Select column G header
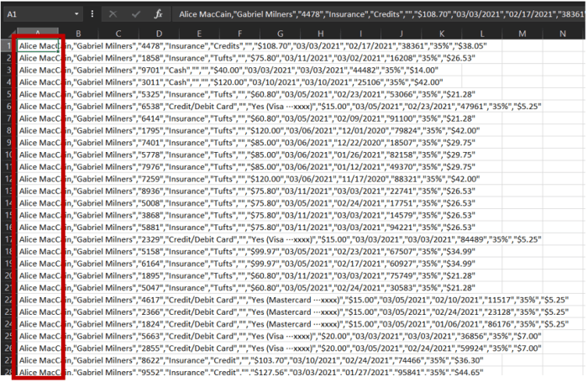This screenshot has width=588, height=382. (280, 34)
